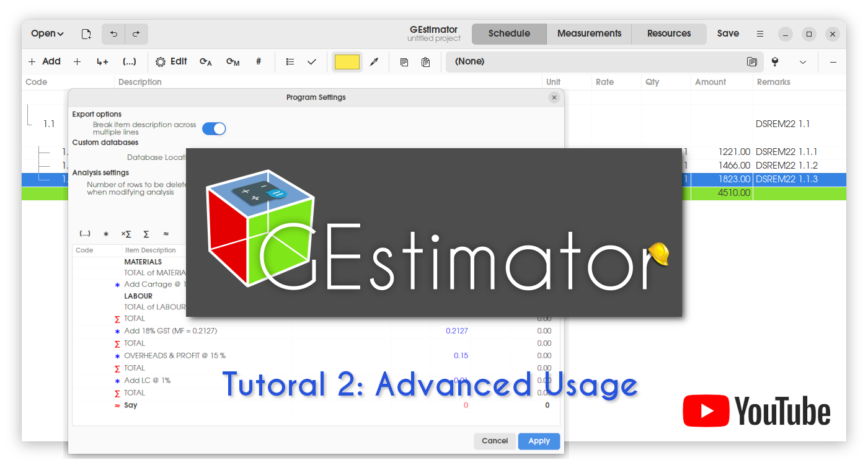Click the 0.2127 value cell

click(x=457, y=331)
